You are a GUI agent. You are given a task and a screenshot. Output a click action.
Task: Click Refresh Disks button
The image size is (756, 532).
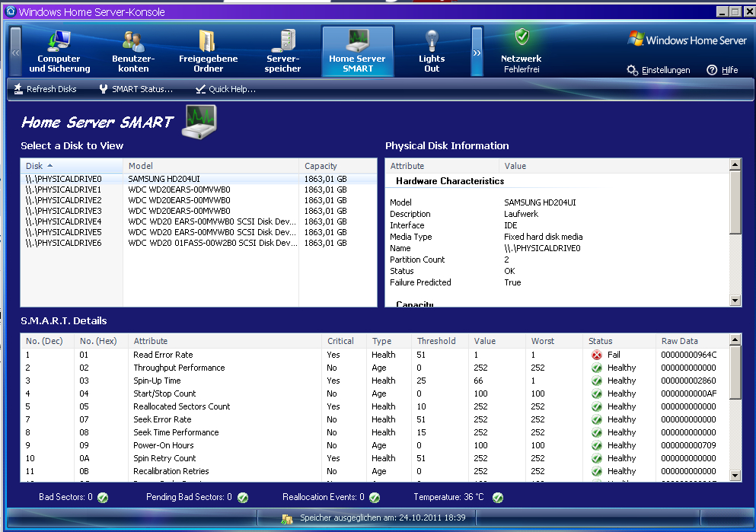(x=46, y=89)
